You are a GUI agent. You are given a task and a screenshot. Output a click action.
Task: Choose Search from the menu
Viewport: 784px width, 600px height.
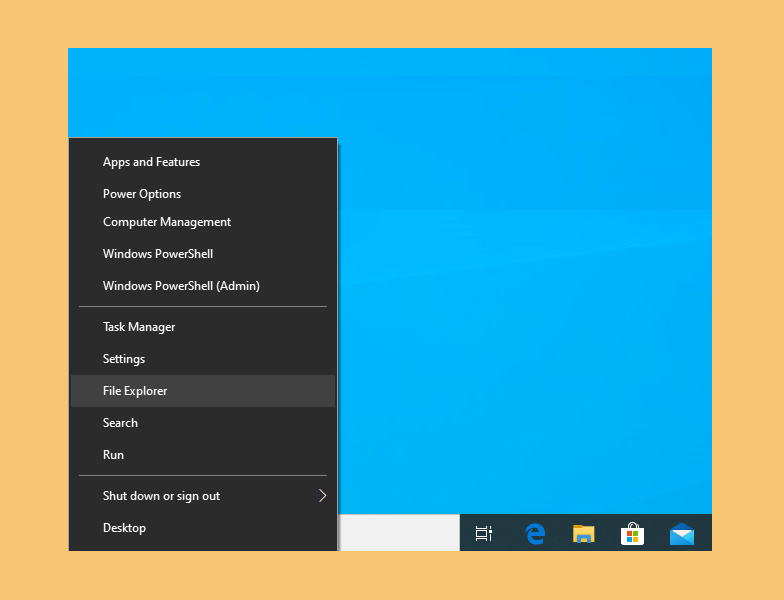point(202,423)
